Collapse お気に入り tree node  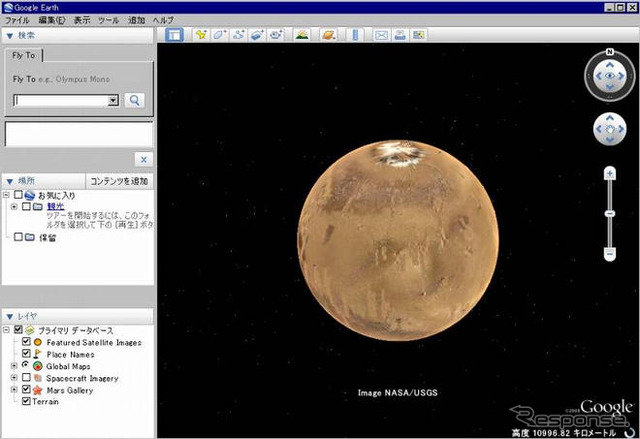[x=6, y=195]
